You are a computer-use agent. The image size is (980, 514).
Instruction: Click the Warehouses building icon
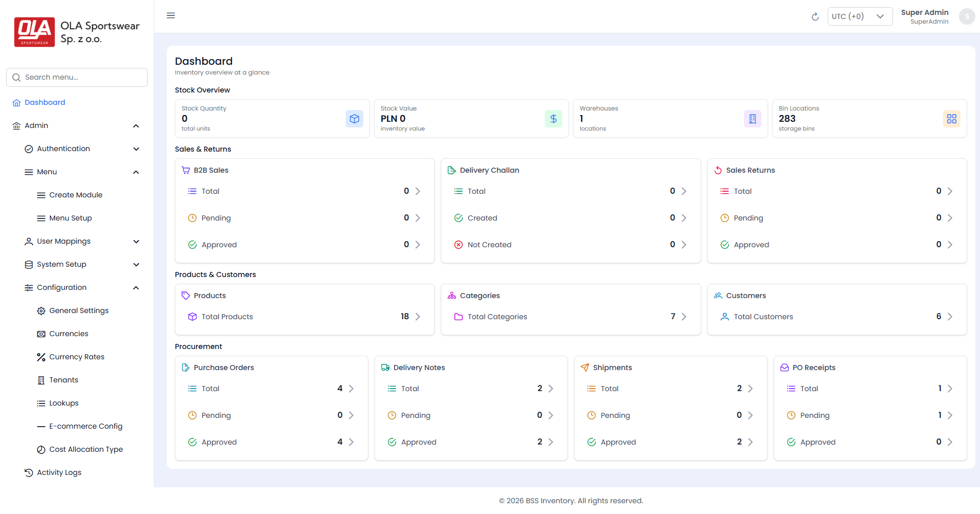752,119
